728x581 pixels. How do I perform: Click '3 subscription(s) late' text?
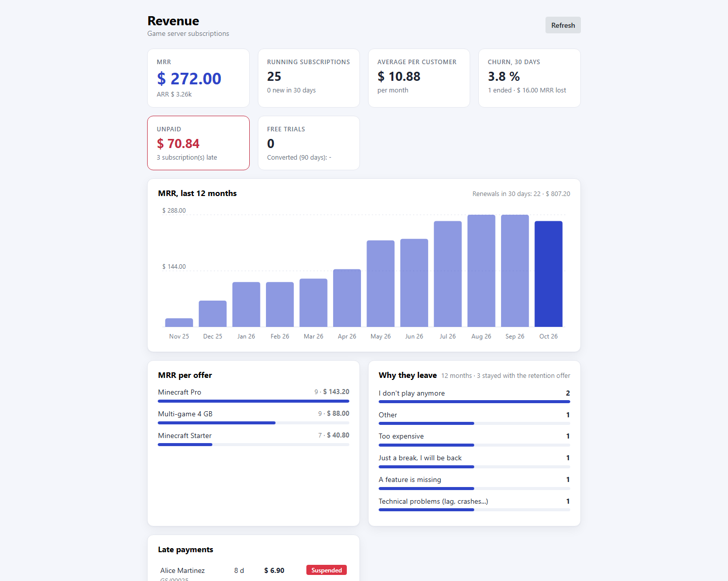[x=187, y=158]
